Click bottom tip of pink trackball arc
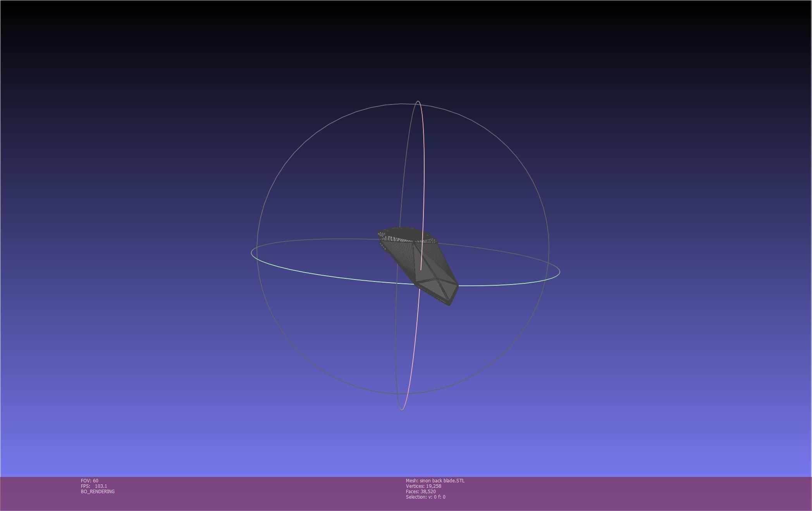 (402, 409)
